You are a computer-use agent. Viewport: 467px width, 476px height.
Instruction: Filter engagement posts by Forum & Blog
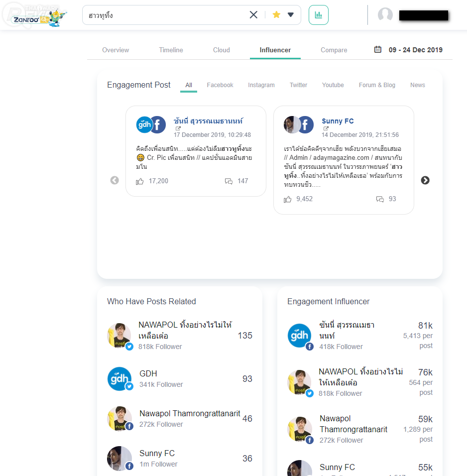377,85
